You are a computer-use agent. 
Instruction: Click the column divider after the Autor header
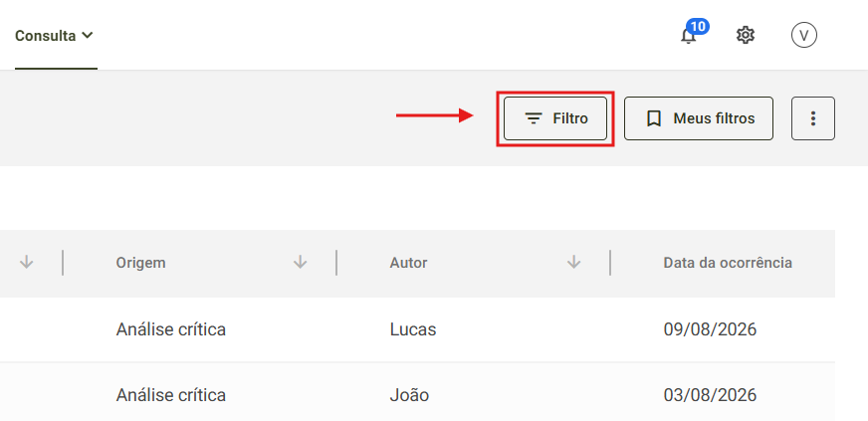(x=610, y=262)
